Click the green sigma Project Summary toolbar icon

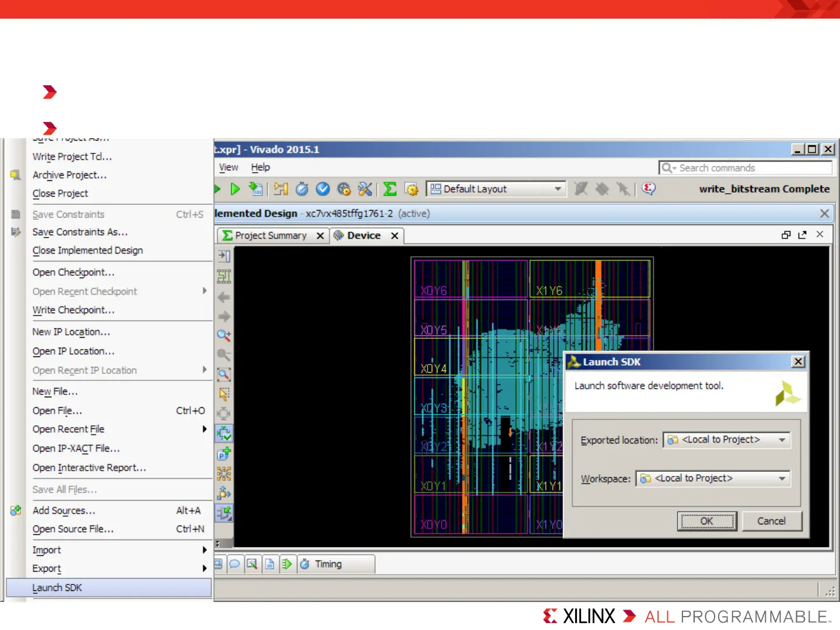pos(390,189)
